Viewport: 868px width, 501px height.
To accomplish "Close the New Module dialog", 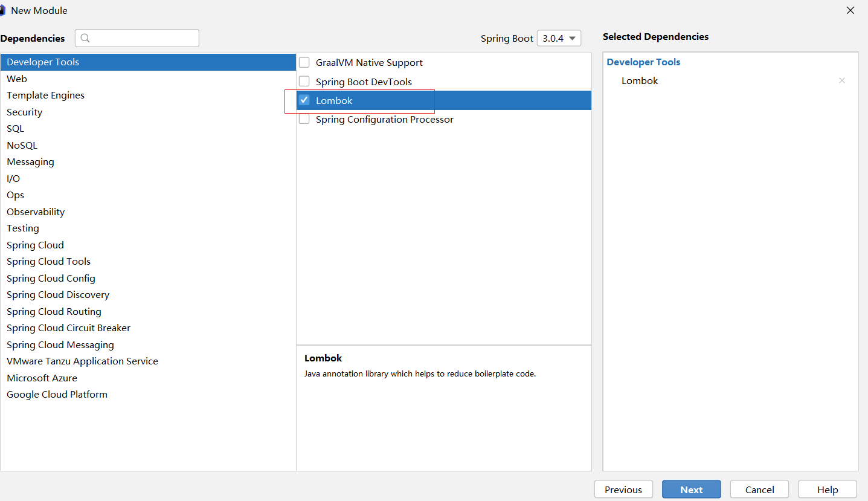I will [x=850, y=10].
